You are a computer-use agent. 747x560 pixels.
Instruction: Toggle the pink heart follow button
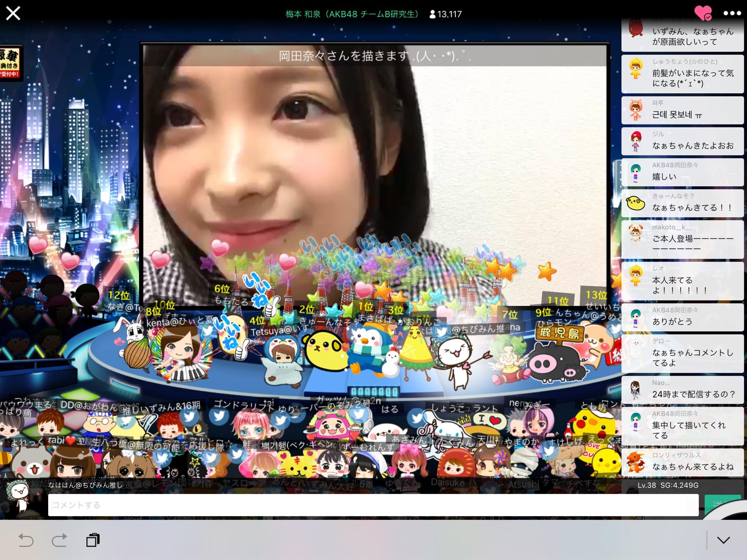703,13
